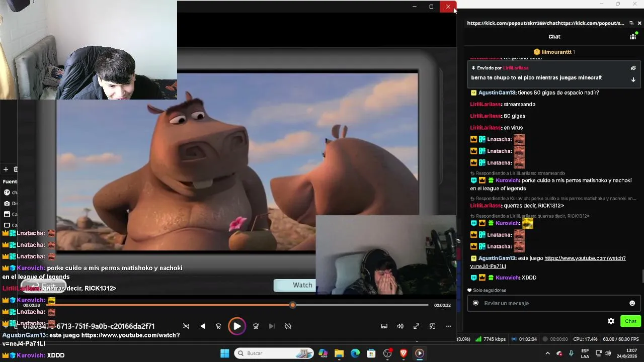Click the remaining time 00:00:22 label
Screen dimensions: 644x362
pos(442,305)
